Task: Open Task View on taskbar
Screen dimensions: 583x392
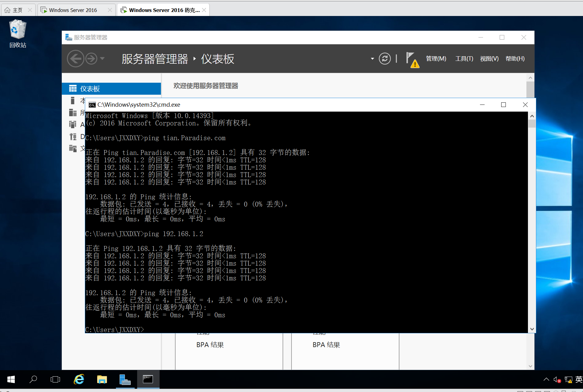Action: (55, 379)
